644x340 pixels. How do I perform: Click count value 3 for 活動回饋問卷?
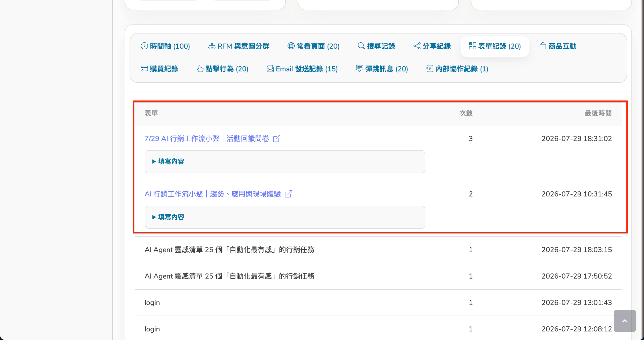click(x=471, y=139)
